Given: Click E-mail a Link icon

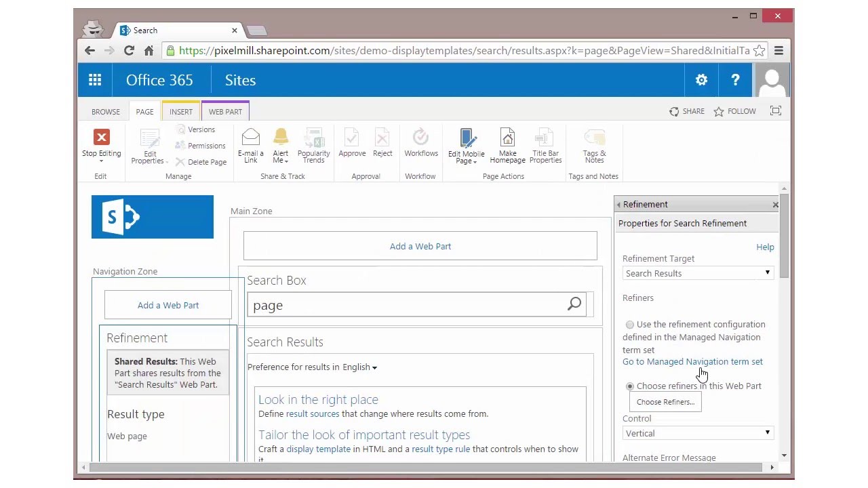Looking at the screenshot, I should [x=250, y=146].
